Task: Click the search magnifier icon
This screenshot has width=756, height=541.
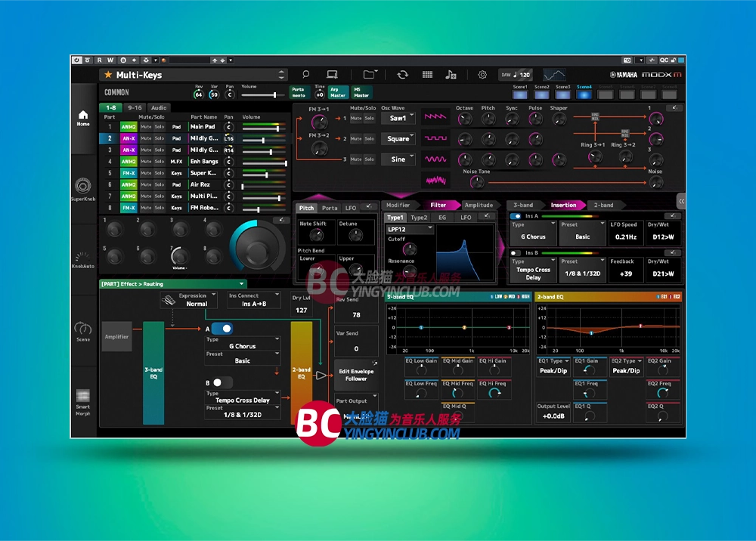Action: 305,75
